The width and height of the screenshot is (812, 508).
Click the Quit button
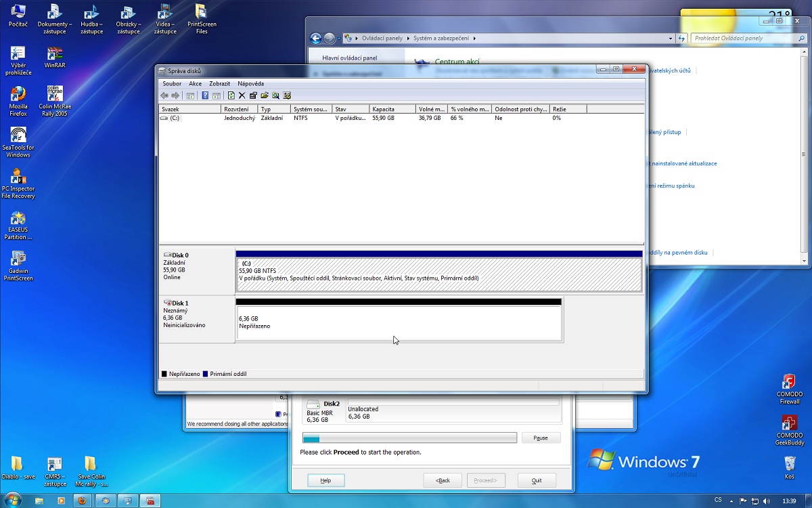point(537,480)
